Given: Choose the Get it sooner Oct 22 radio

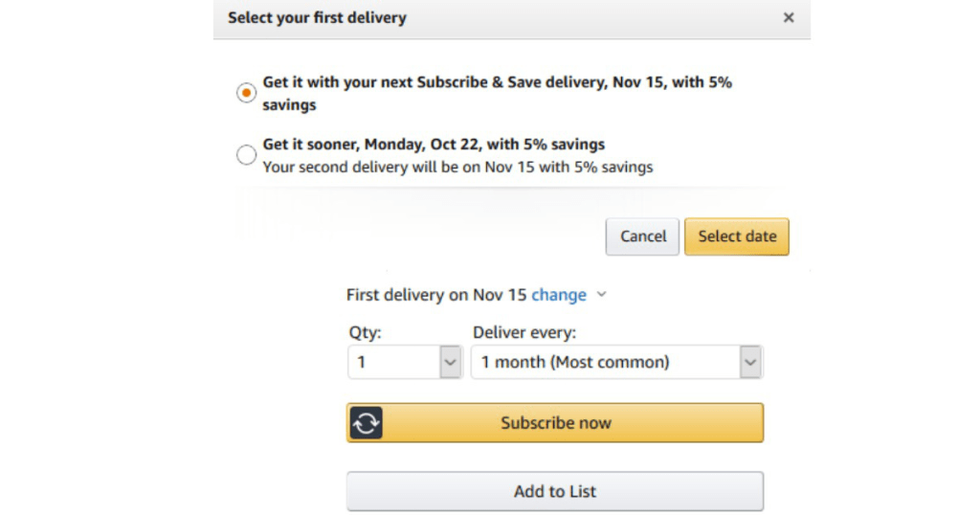Looking at the screenshot, I should 246,154.
